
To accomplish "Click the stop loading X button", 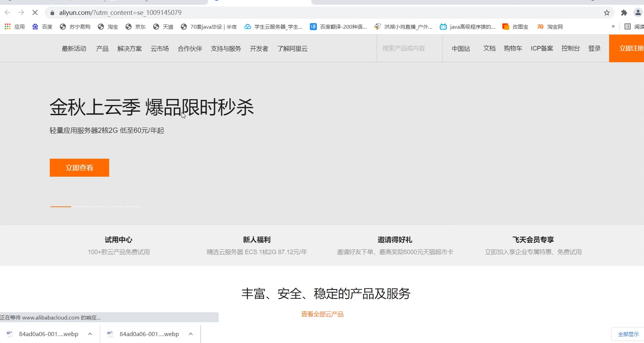I will coord(35,13).
